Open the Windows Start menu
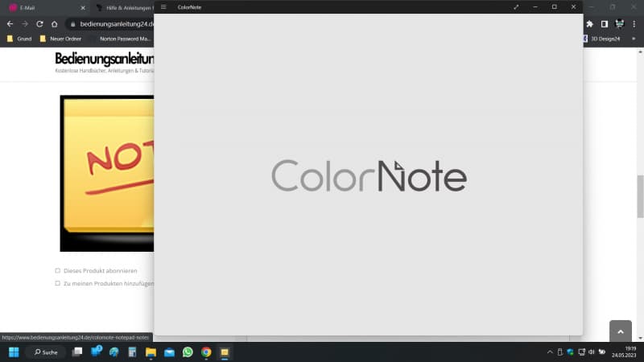The width and height of the screenshot is (644, 362). pyautogui.click(x=14, y=352)
